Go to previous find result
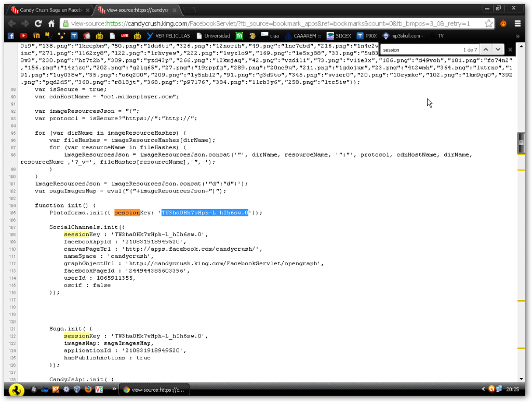 [x=486, y=49]
